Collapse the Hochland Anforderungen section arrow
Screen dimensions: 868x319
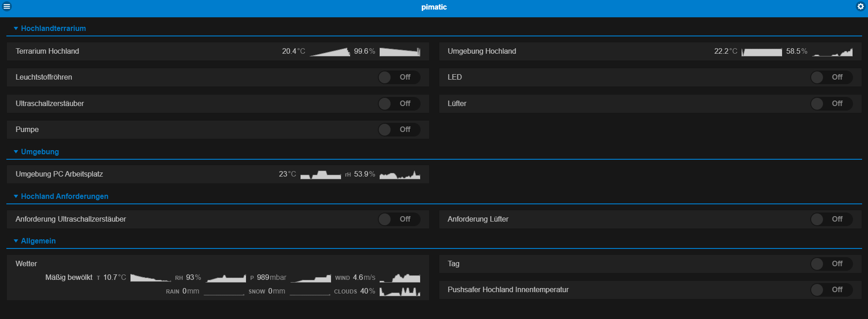[x=16, y=196]
